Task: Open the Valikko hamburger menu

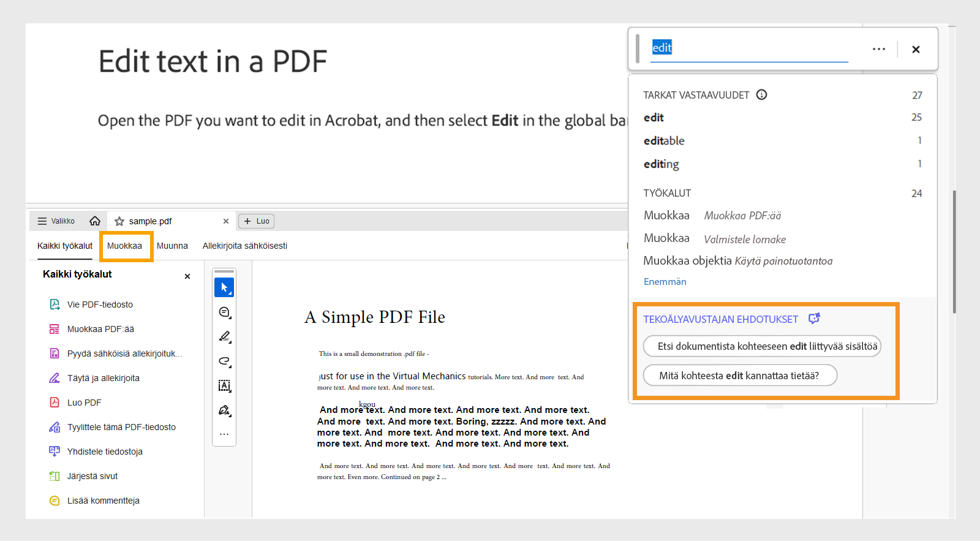Action: pos(56,221)
